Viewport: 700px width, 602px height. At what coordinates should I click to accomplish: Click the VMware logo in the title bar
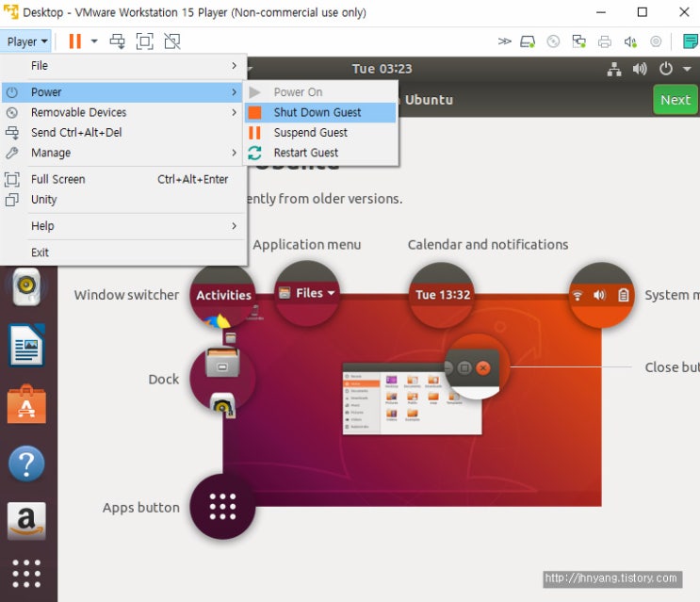click(x=10, y=12)
